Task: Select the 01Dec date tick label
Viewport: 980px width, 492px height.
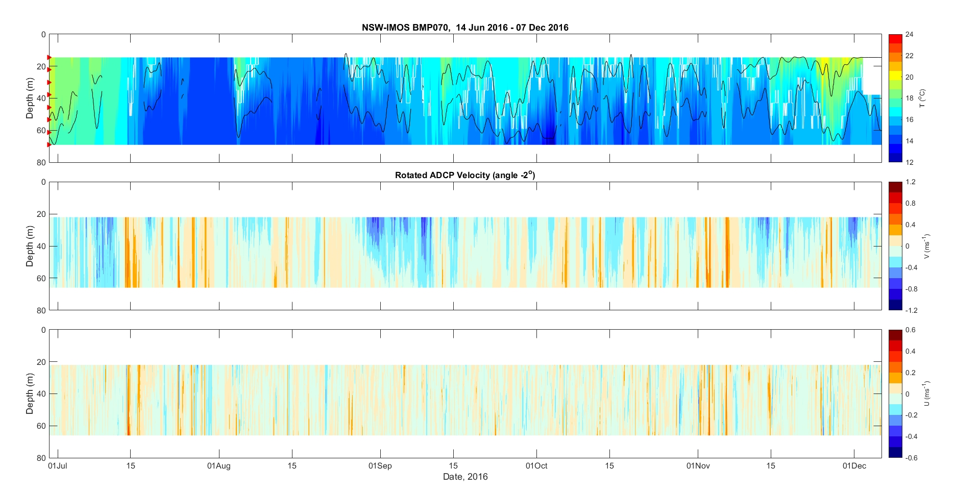Action: coord(854,465)
